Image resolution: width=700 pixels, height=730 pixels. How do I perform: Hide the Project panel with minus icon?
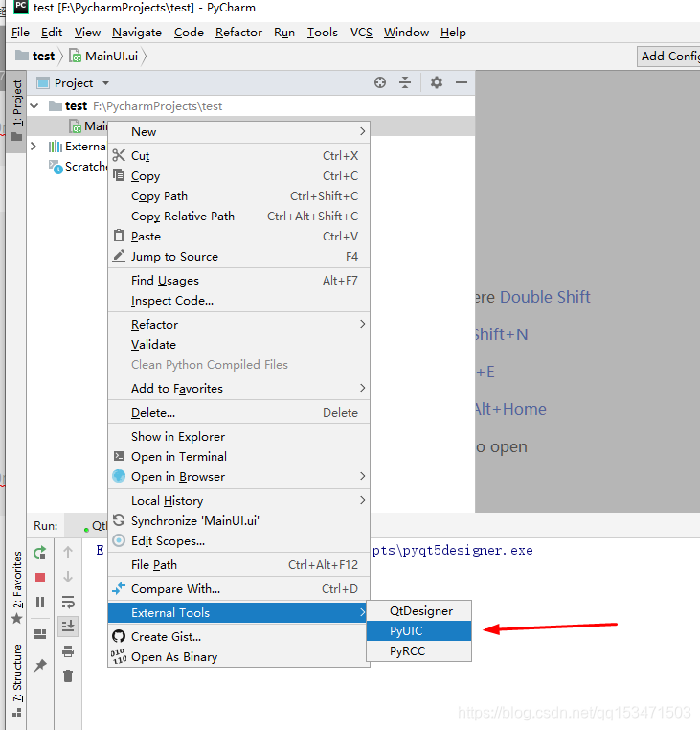click(x=462, y=83)
